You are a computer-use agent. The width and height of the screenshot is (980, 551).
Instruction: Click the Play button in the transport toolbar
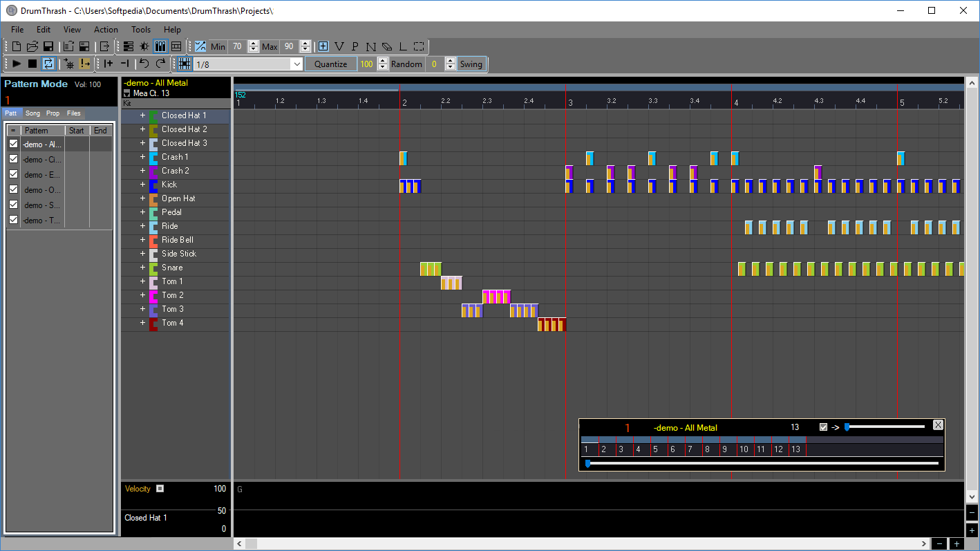click(17, 64)
